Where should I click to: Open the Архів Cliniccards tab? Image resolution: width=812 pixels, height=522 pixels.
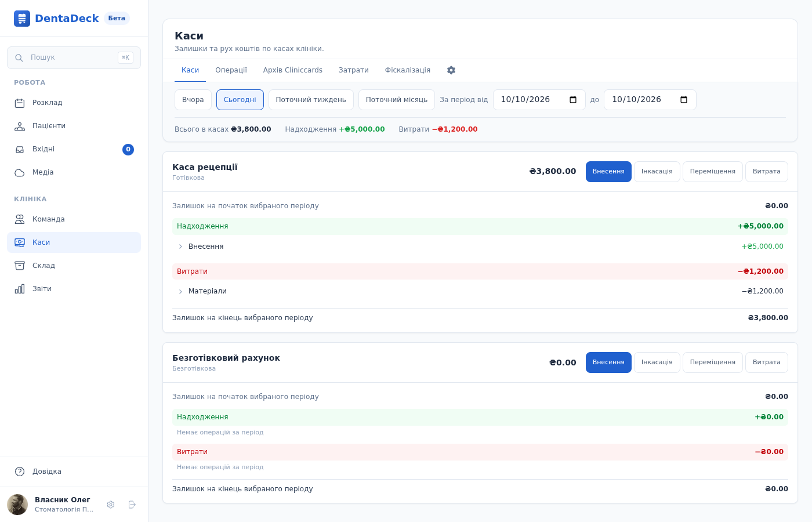[x=293, y=70]
